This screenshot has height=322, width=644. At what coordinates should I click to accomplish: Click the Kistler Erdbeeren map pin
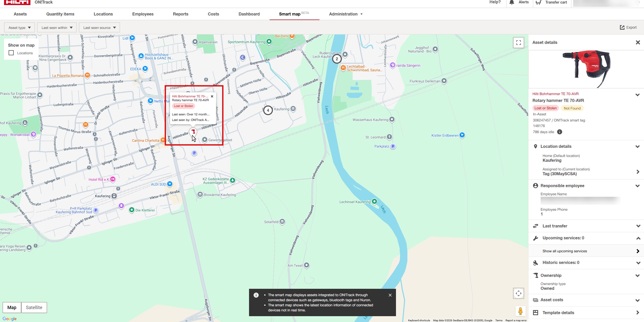click(x=462, y=135)
